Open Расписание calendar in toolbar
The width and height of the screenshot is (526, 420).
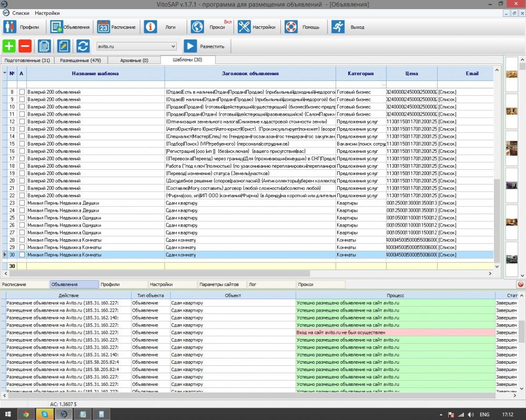116,27
